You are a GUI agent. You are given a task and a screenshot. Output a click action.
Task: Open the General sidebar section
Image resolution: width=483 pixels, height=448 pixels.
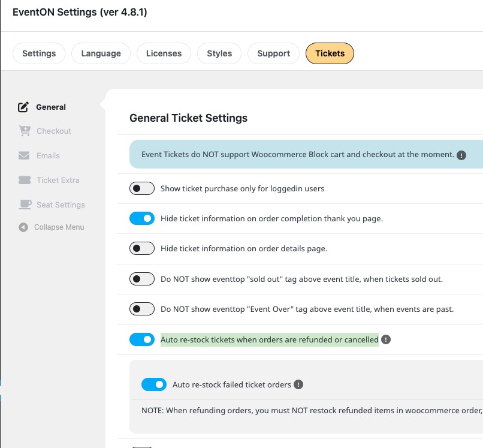coord(51,107)
